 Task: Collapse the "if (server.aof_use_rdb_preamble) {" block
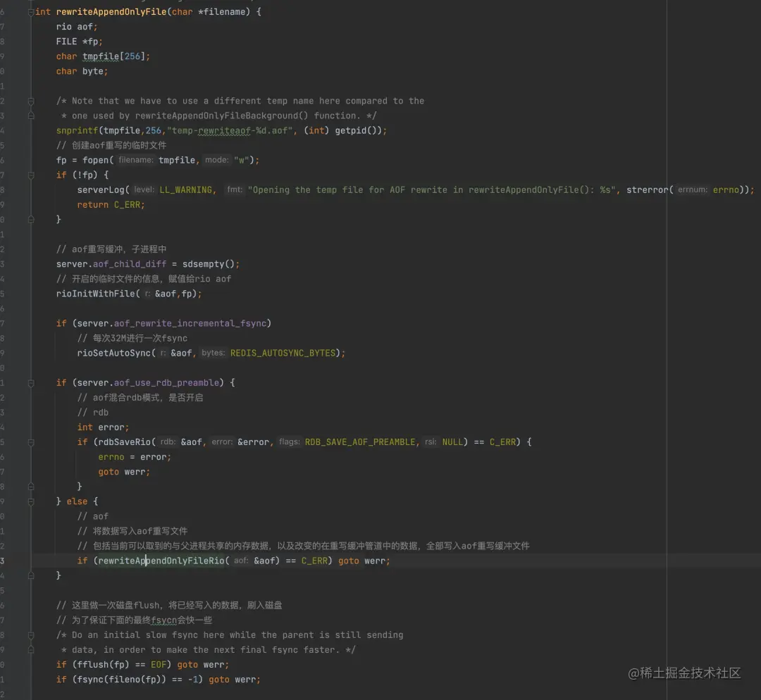(x=31, y=382)
